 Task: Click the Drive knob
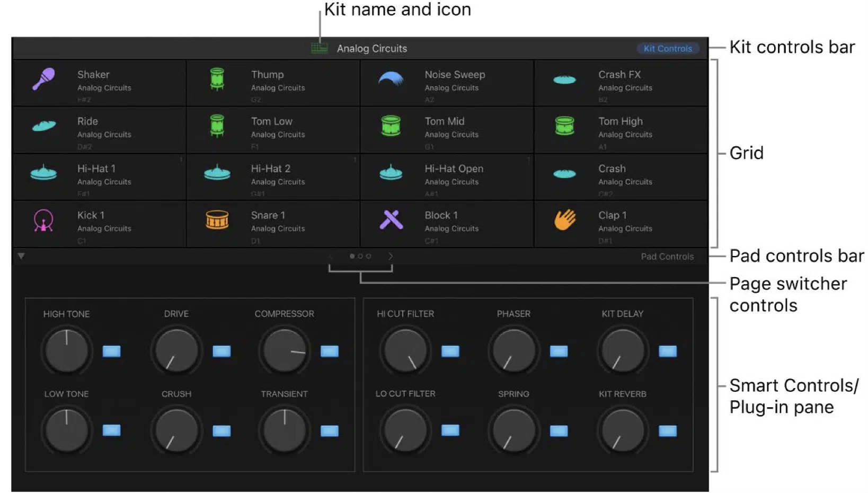(176, 350)
